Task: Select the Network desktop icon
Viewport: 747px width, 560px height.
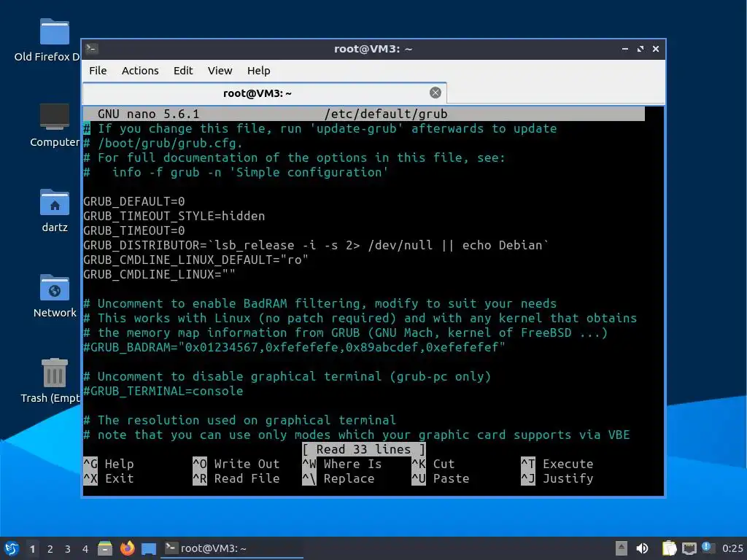Action: [54, 287]
